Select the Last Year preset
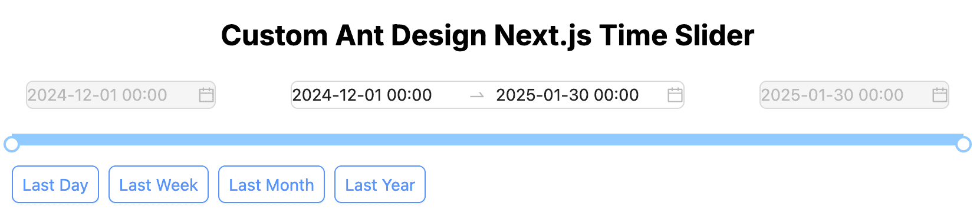 coord(380,184)
